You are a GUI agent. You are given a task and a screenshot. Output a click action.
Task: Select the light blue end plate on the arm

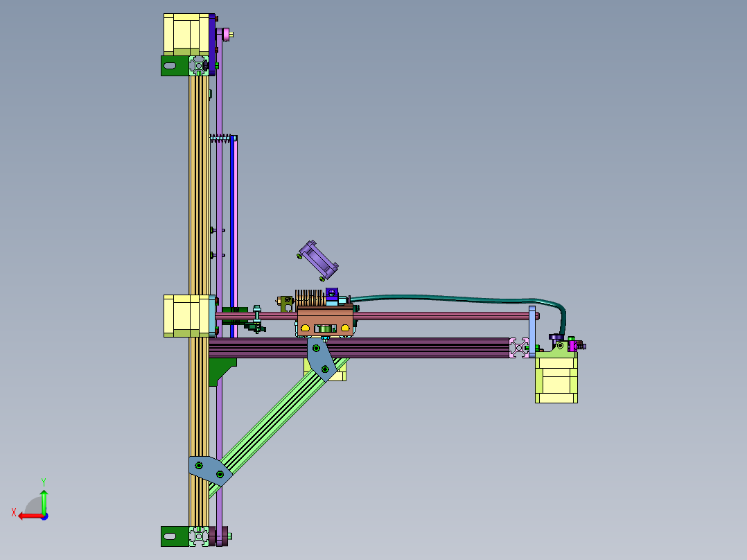532,332
